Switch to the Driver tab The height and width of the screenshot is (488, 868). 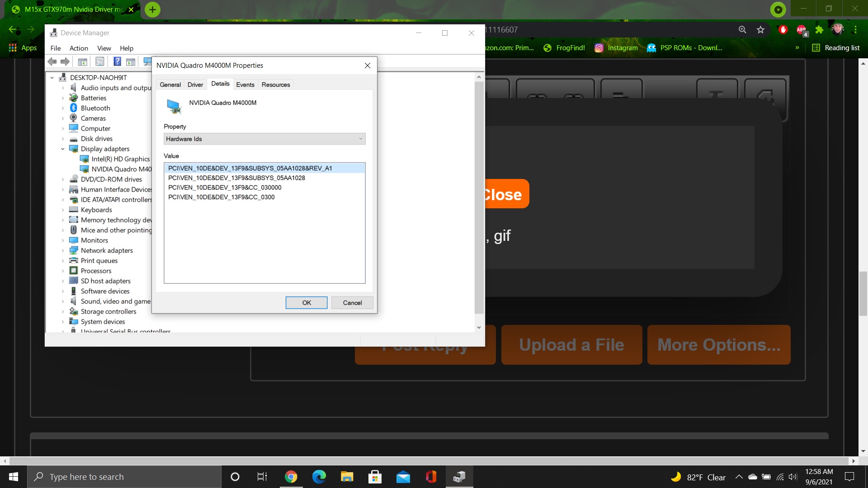195,84
